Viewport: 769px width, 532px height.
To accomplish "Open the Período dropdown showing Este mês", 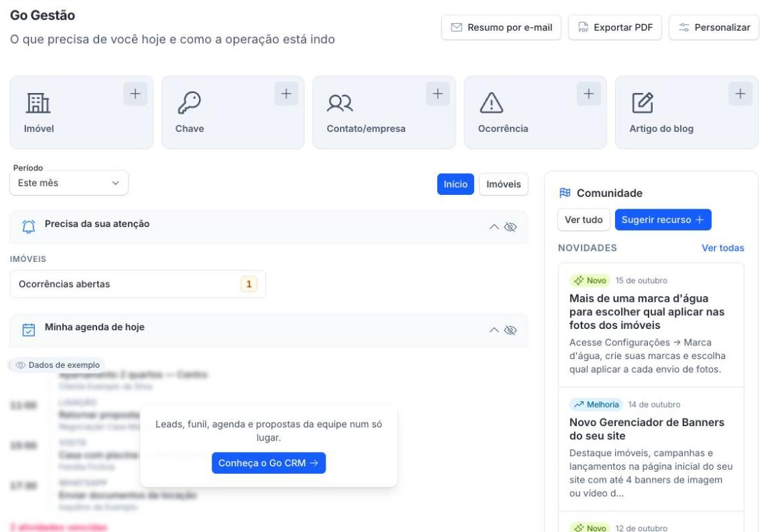I will (68, 183).
